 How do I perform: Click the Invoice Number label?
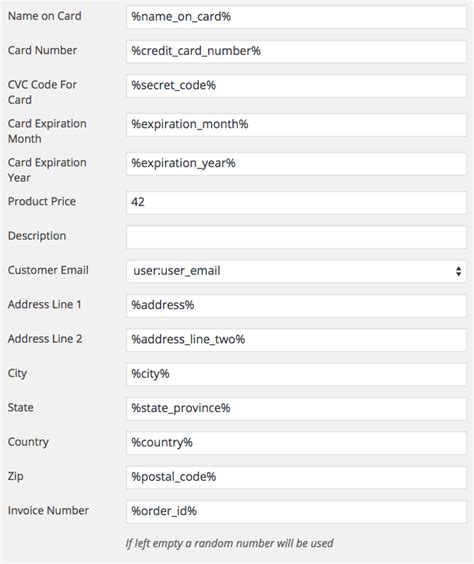click(48, 510)
